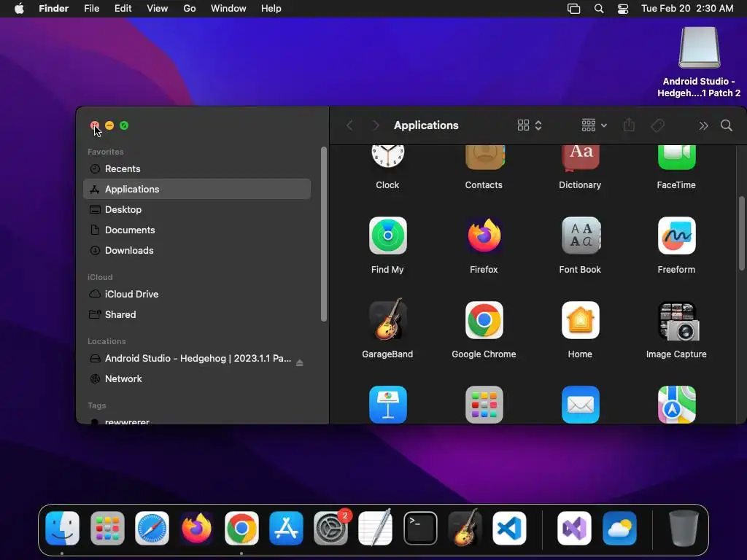Launch Firefox from the Dock

point(197,528)
